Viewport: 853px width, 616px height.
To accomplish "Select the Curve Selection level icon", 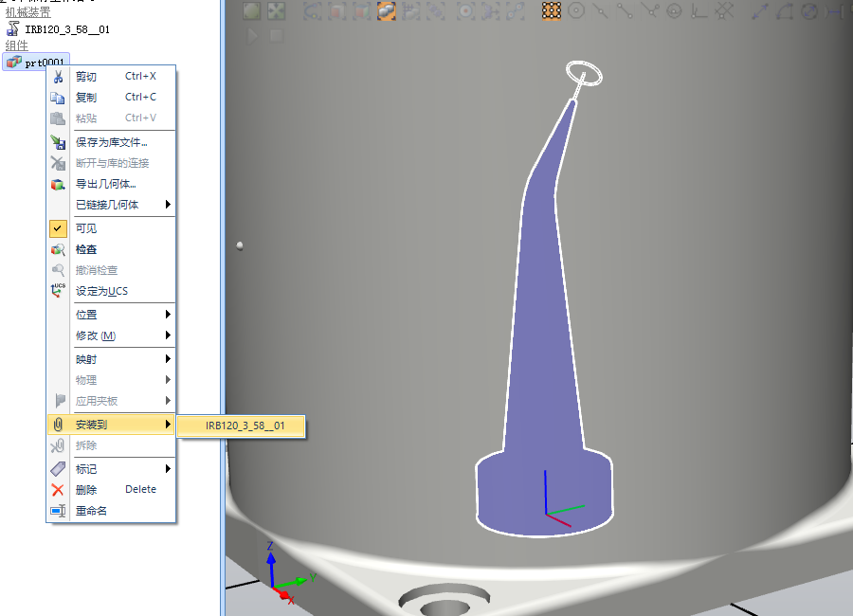I will pos(312,10).
